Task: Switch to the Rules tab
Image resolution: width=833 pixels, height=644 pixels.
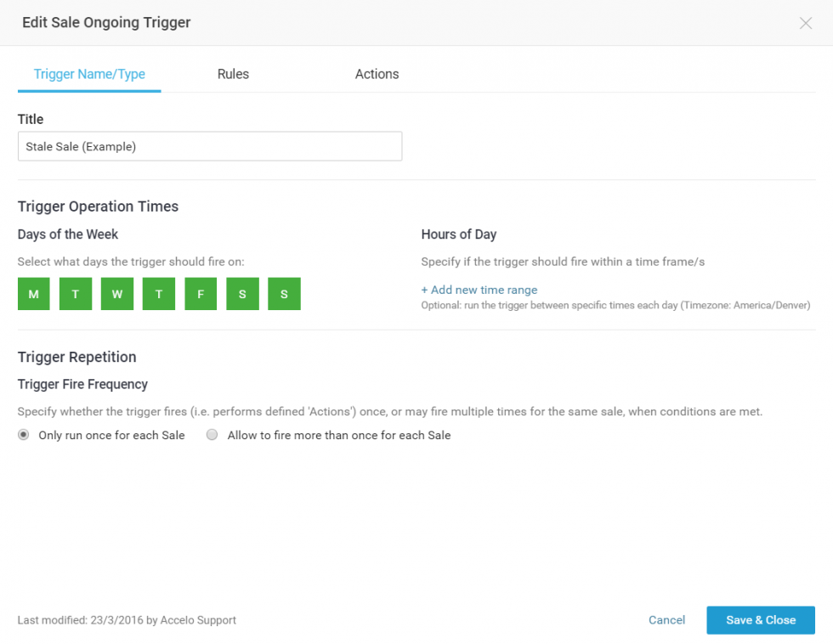Action: (x=233, y=74)
